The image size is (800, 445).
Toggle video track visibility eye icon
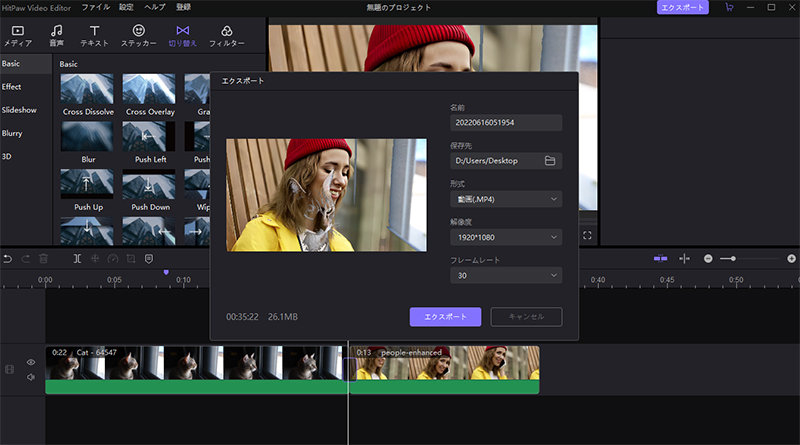pos(31,362)
